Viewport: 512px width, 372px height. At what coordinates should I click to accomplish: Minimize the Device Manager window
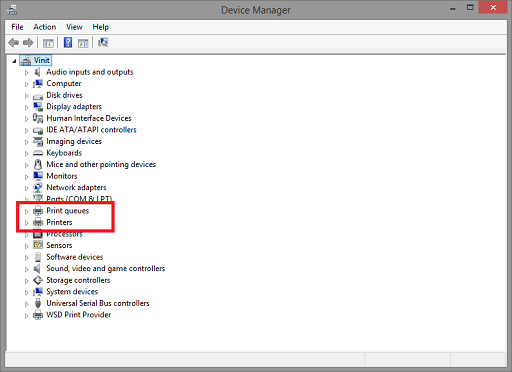pos(452,8)
